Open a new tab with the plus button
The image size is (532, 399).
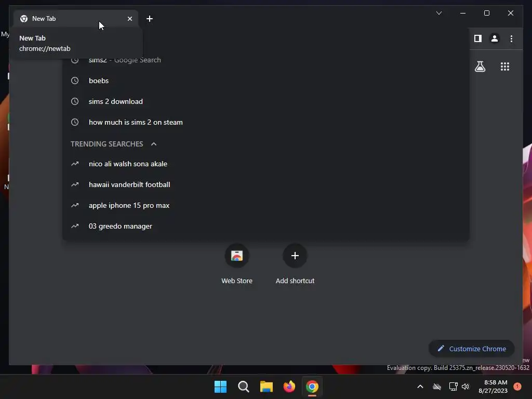pyautogui.click(x=149, y=19)
